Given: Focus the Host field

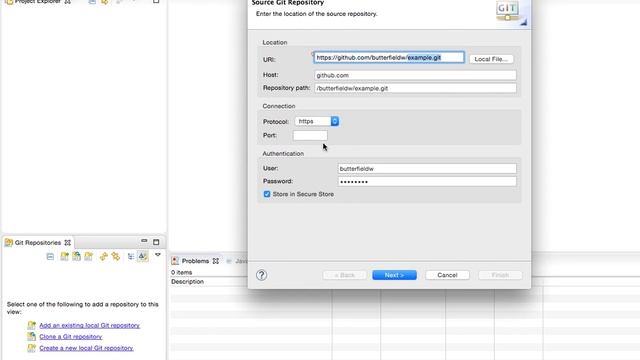Looking at the screenshot, I should point(415,75).
